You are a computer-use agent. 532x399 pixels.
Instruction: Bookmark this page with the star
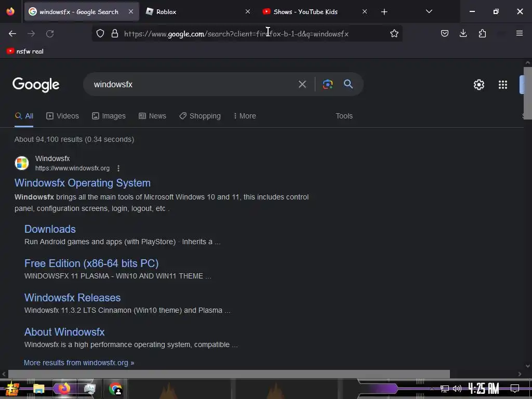[394, 33]
